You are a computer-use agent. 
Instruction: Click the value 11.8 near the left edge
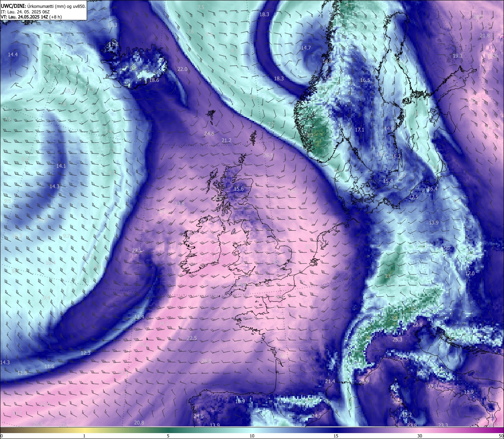(22, 372)
